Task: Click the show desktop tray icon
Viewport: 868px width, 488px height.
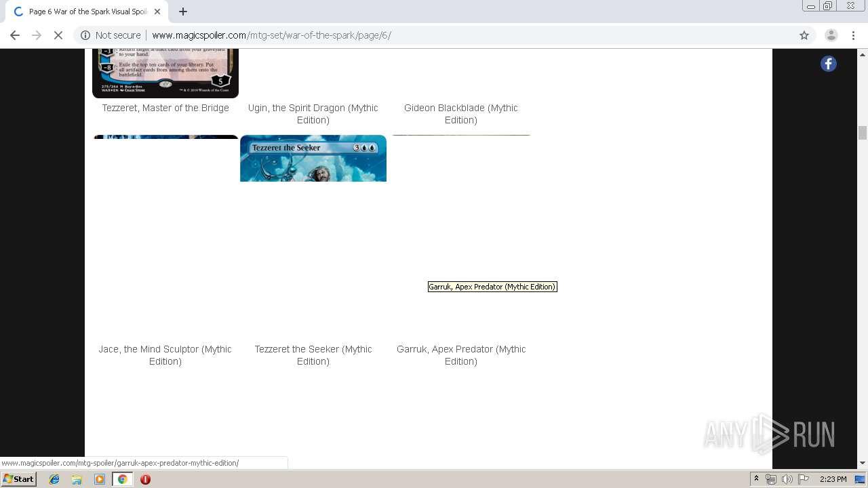Action: pos(860,479)
